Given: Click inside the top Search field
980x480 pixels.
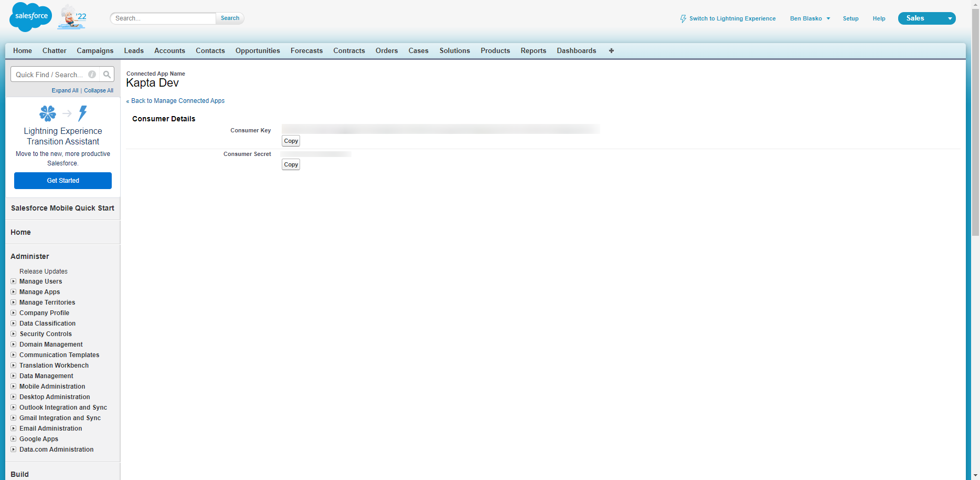Looking at the screenshot, I should 163,18.
